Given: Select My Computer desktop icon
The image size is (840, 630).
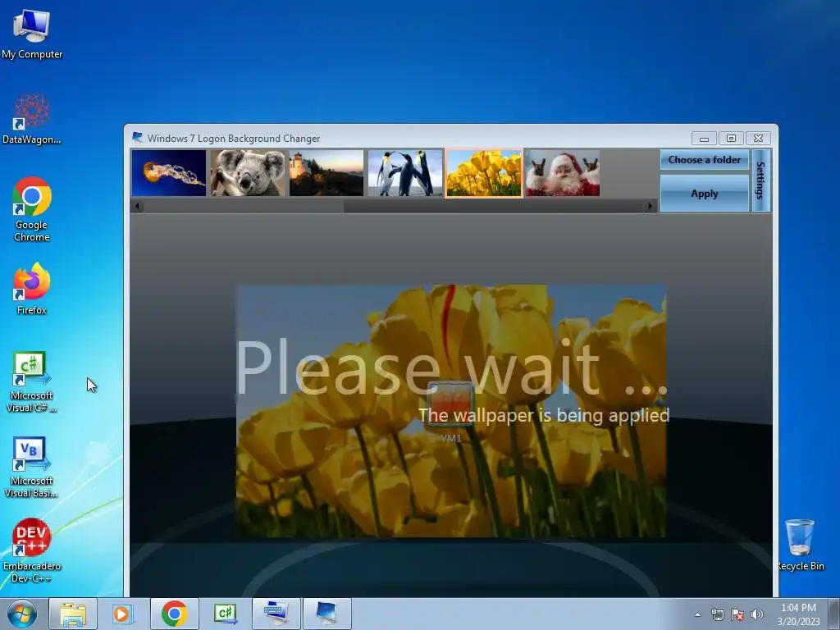Looking at the screenshot, I should 32,34.
